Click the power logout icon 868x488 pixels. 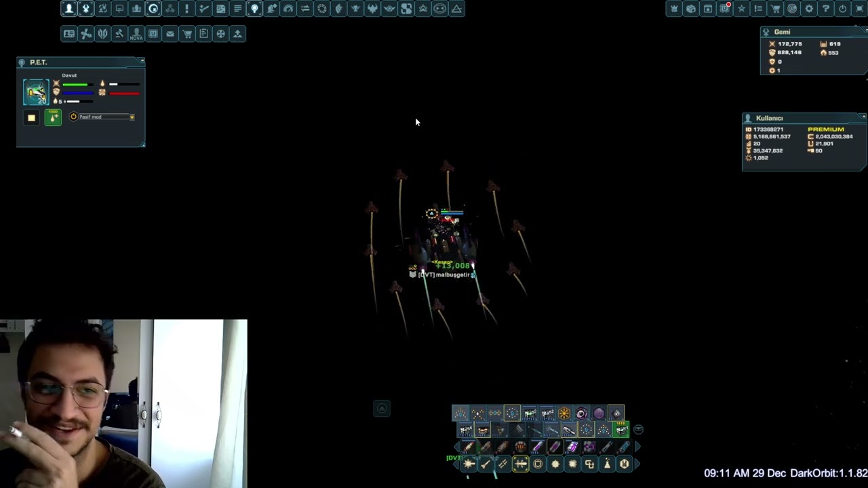point(842,9)
